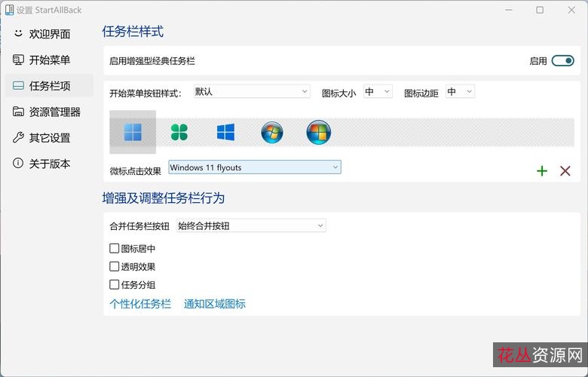Check the 透明效果 option
The image size is (588, 377).
[115, 266]
